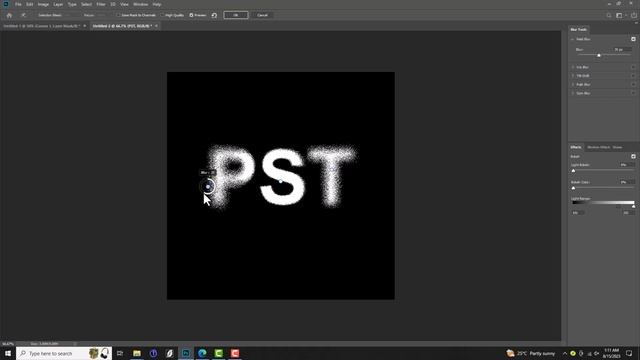Switch to first Untitled-1 document tab
The width and height of the screenshot is (640, 360).
(41, 26)
